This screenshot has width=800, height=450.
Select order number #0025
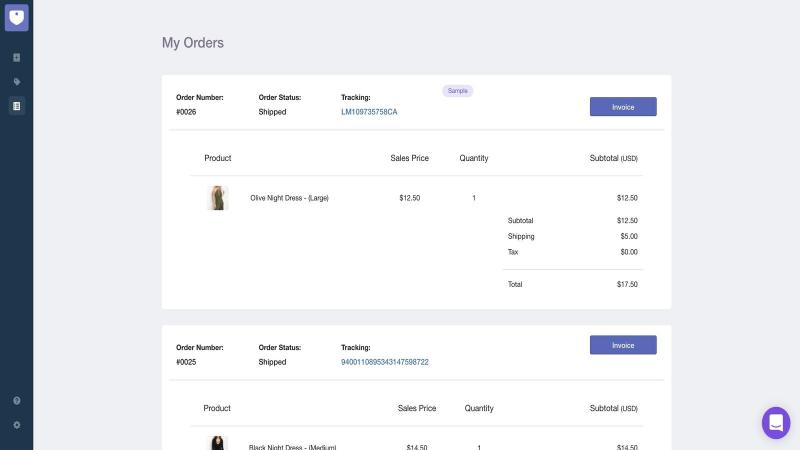click(186, 362)
